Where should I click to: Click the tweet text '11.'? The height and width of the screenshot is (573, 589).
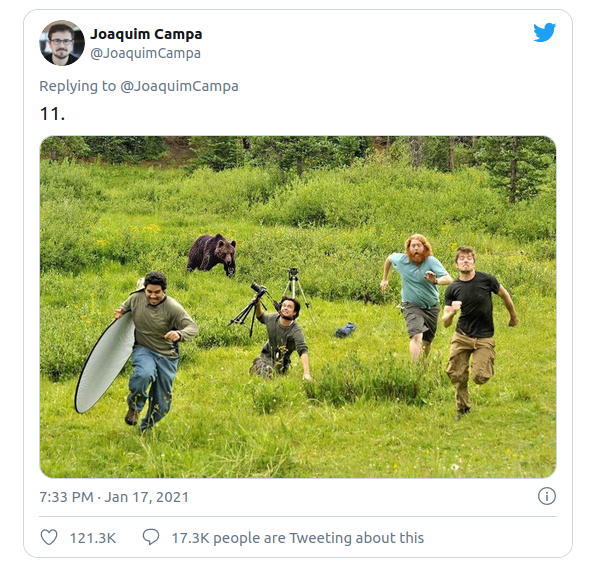click(53, 113)
